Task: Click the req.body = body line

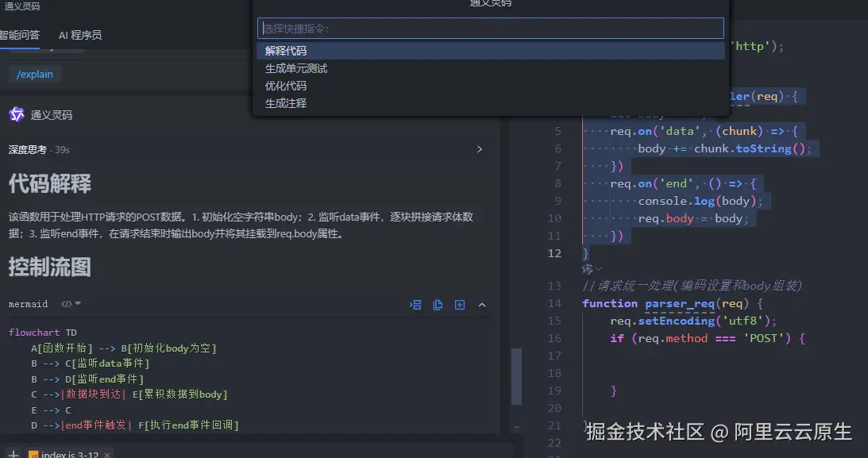Action: (x=693, y=218)
